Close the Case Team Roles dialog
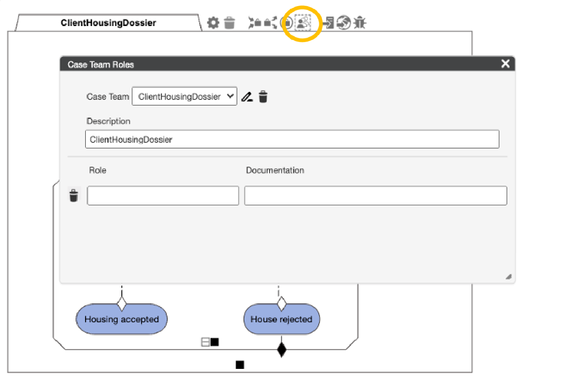580x392 pixels. click(x=505, y=64)
